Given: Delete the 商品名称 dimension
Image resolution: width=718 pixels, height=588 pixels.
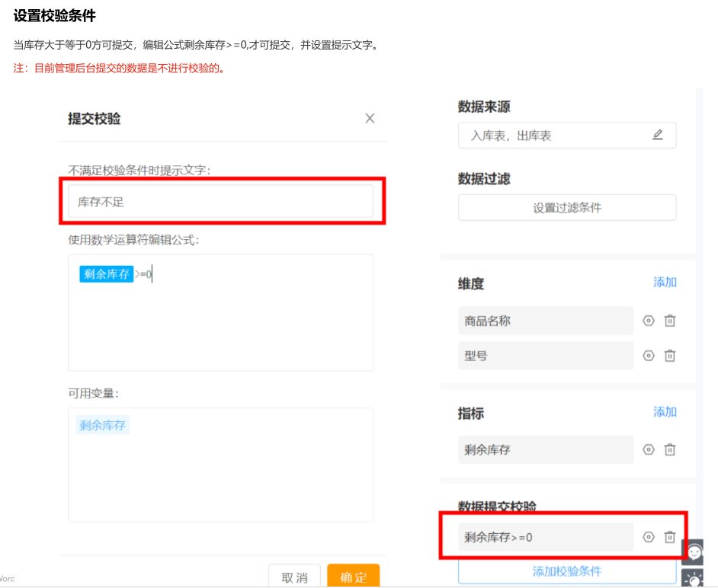Looking at the screenshot, I should (x=669, y=321).
